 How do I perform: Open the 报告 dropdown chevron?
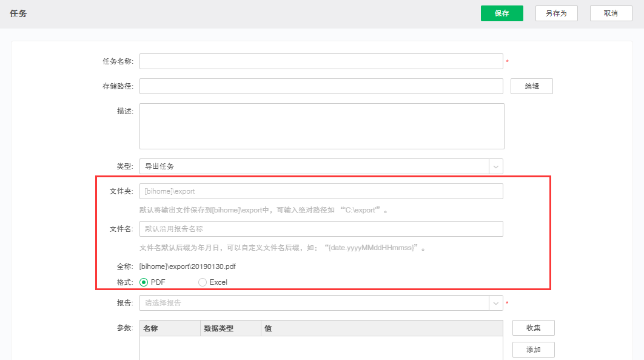[x=496, y=303]
